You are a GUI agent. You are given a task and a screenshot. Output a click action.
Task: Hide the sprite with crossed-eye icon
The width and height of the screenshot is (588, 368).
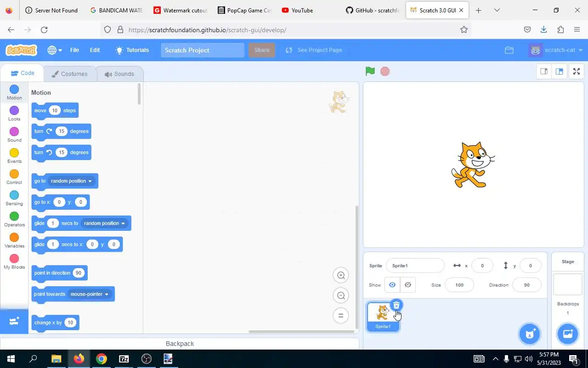408,285
